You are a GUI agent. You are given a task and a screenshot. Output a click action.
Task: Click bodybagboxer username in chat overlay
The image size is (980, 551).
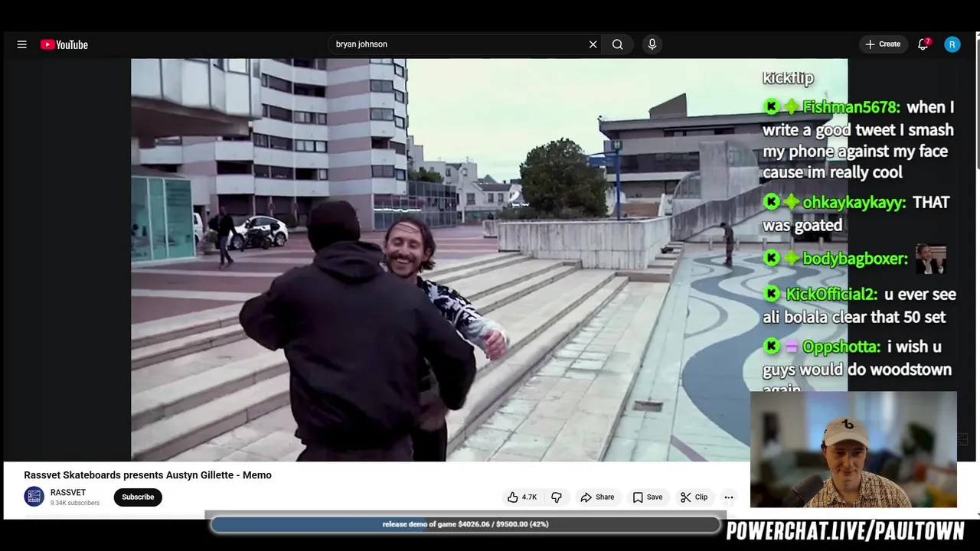coord(855,259)
